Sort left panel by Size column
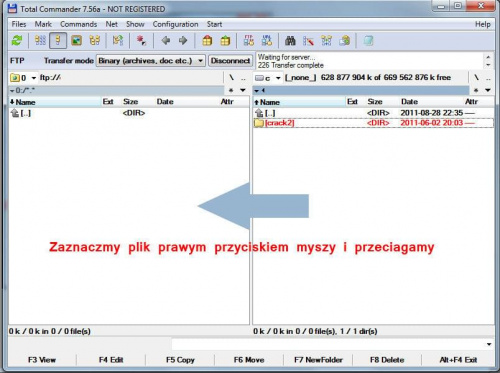500x373 pixels. (138, 102)
